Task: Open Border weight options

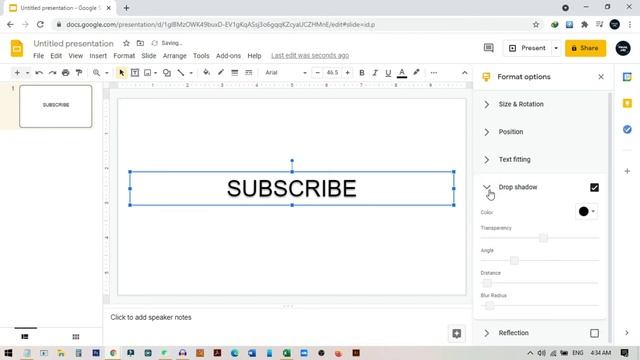Action: (235, 73)
